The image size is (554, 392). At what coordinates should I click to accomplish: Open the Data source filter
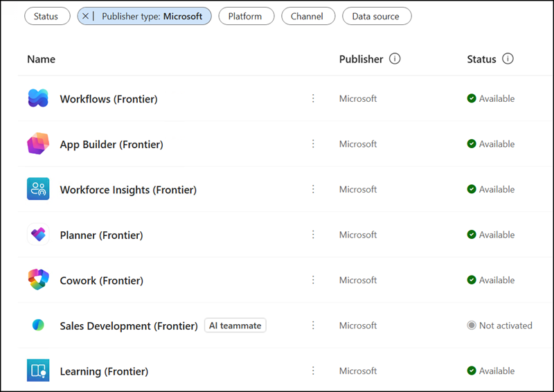pyautogui.click(x=377, y=16)
